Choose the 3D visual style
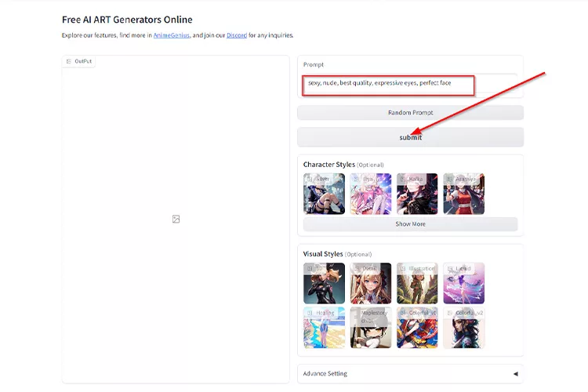Viewport: 588px width, 392px height. click(x=324, y=283)
